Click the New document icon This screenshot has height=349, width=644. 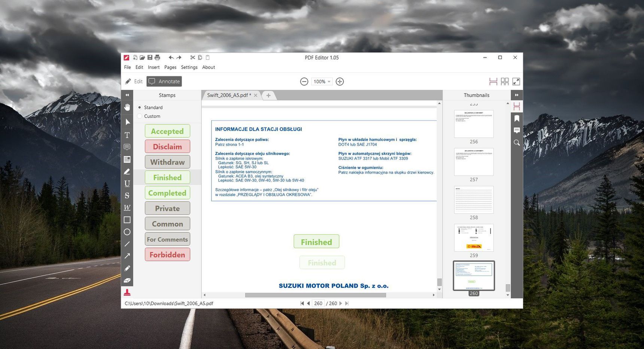coord(135,57)
